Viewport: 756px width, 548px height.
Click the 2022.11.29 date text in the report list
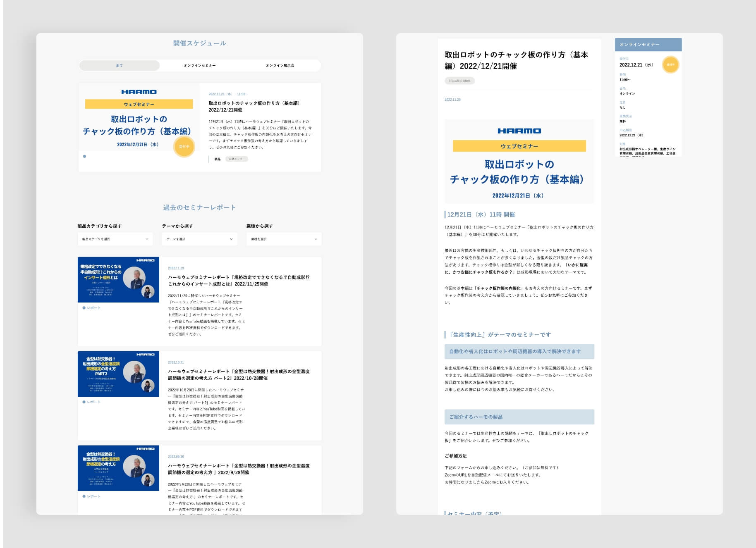click(176, 268)
